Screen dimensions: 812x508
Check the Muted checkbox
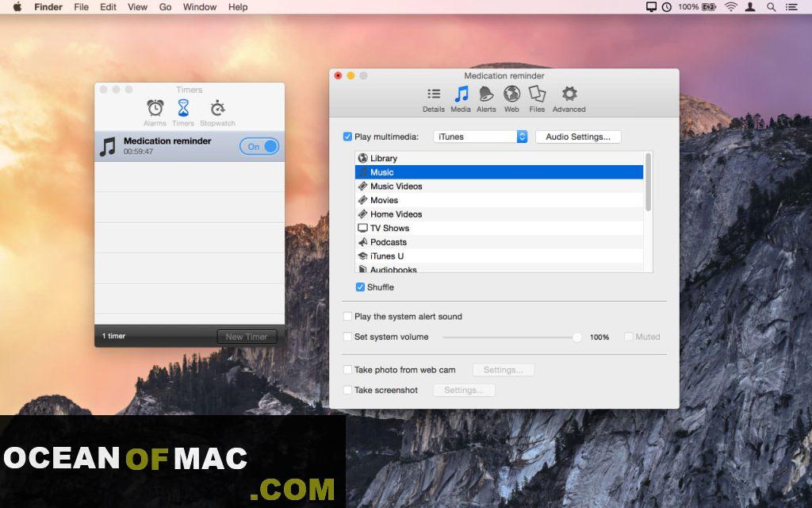pyautogui.click(x=629, y=337)
